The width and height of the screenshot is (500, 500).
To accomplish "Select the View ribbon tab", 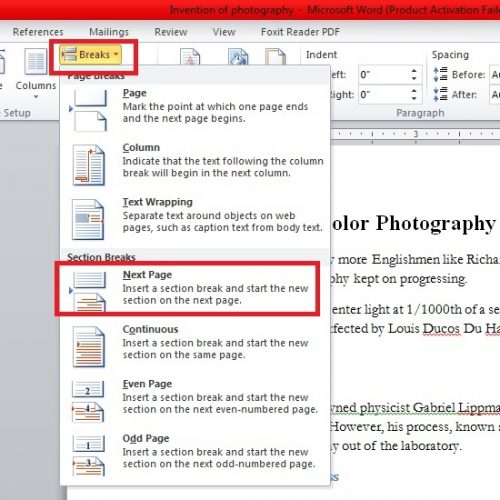I will point(224,32).
